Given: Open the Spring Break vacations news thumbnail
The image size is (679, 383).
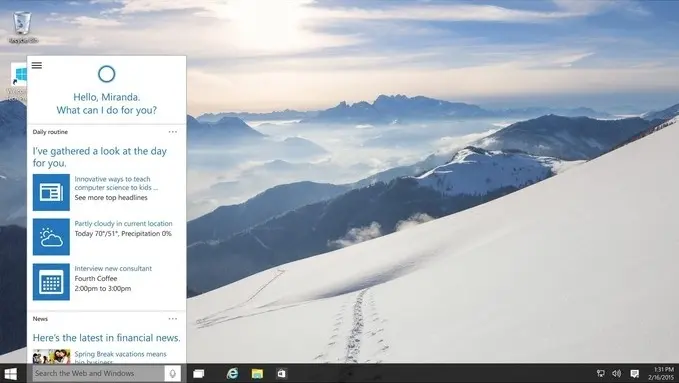Looking at the screenshot, I should (51, 356).
